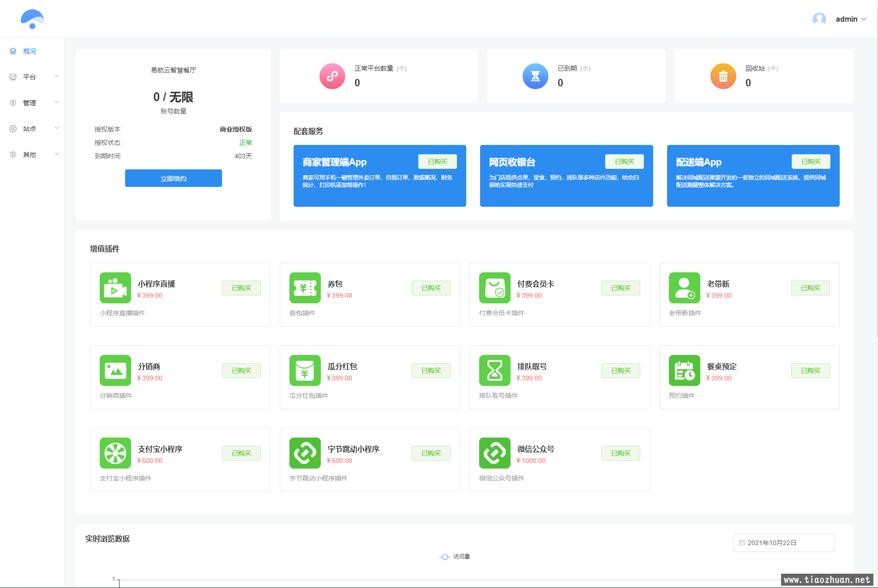Click the 已购买 button for 微信公众号
The height and width of the screenshot is (588, 878).
pos(620,453)
